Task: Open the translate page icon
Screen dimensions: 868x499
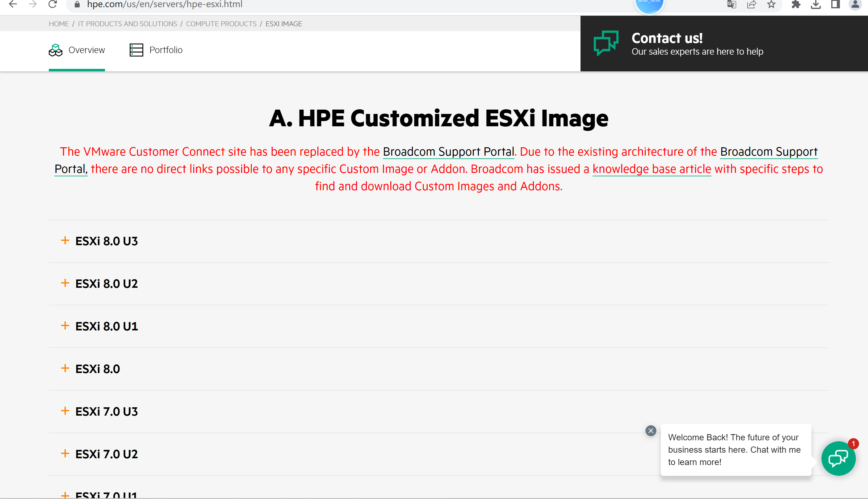Action: click(x=732, y=4)
